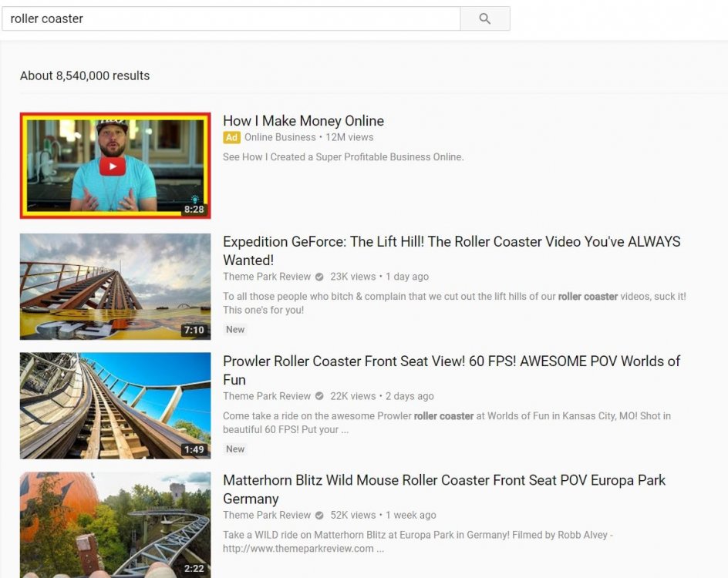This screenshot has width=728, height=578.
Task: Click the New badge under the Prowler video
Action: pos(234,449)
